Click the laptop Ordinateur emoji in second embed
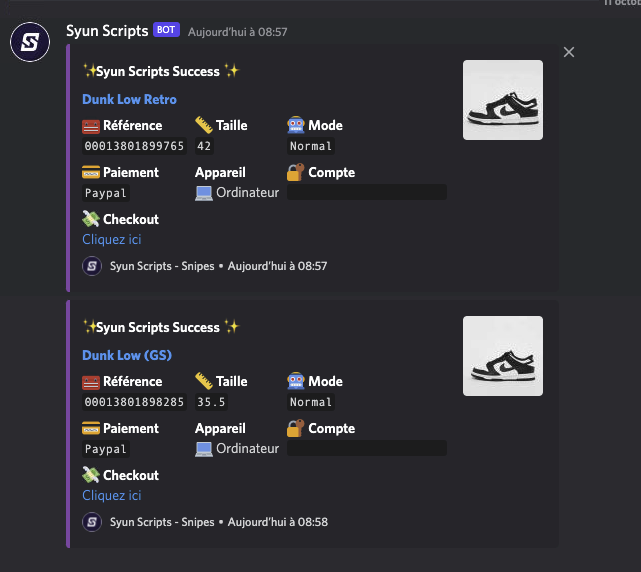The width and height of the screenshot is (641, 572). click(204, 449)
